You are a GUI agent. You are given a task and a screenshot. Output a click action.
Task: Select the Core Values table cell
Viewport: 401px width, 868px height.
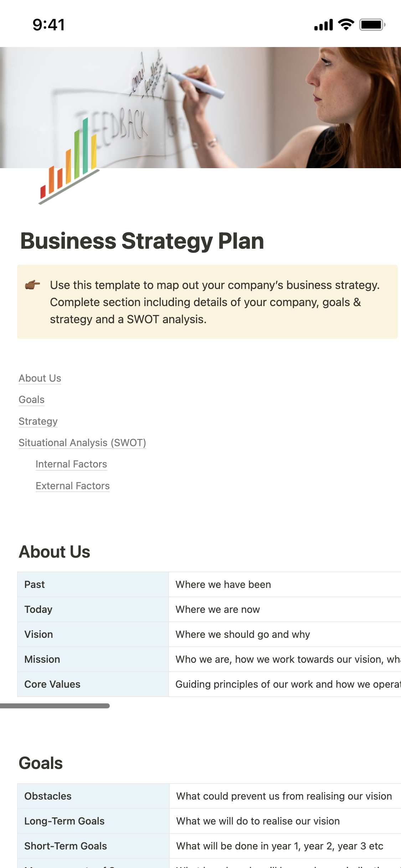point(93,684)
